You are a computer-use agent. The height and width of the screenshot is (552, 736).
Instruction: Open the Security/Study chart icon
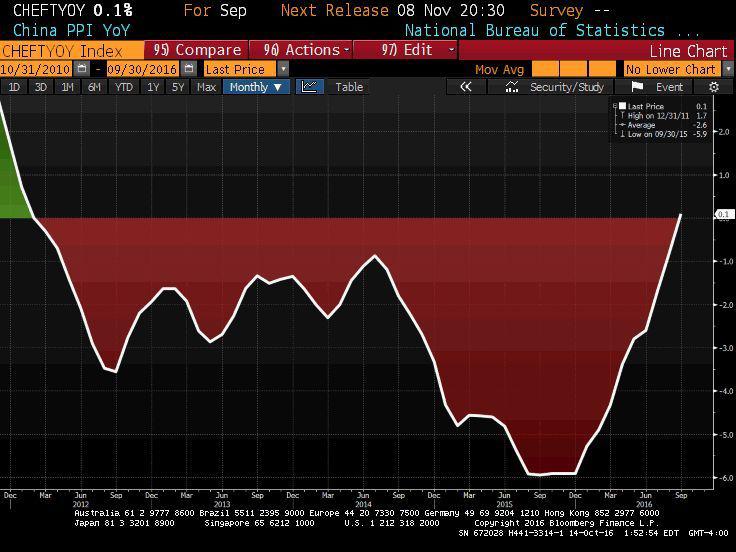(511, 87)
